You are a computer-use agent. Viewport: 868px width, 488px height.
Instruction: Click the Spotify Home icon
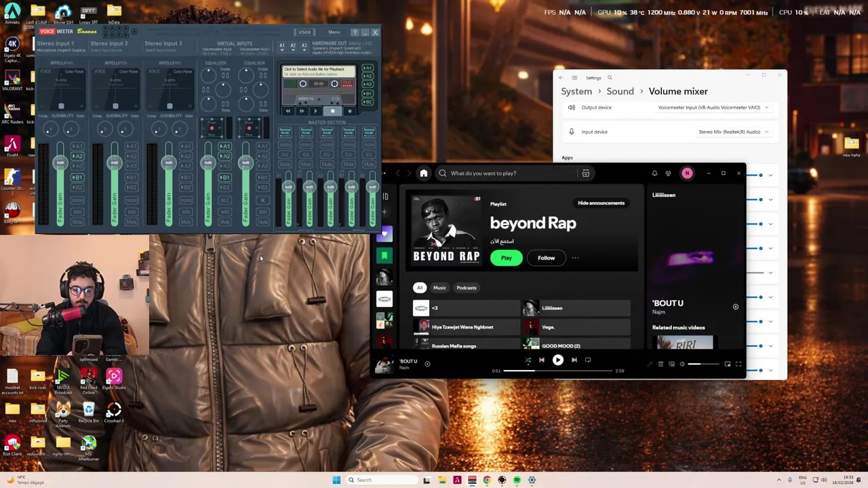click(x=424, y=173)
